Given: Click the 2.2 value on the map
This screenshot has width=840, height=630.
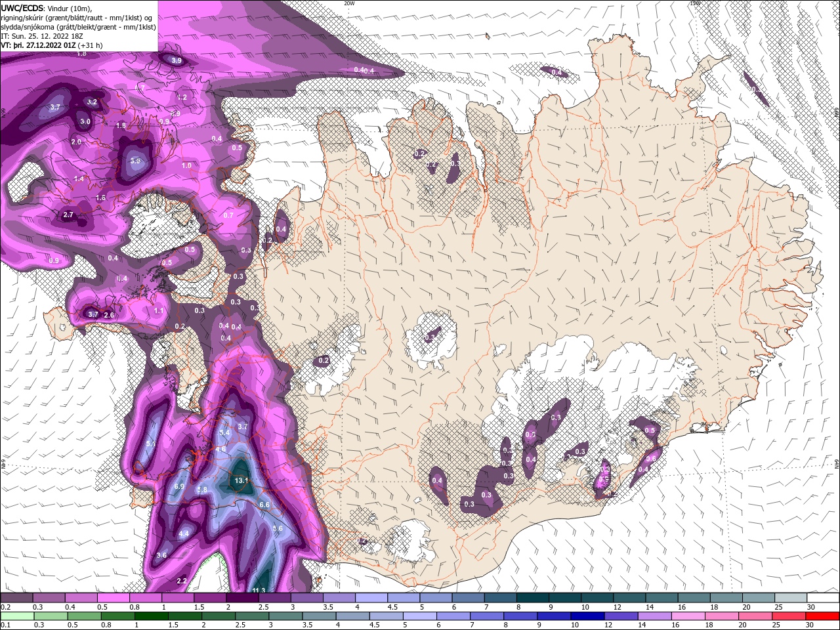Looking at the screenshot, I should click(182, 581).
